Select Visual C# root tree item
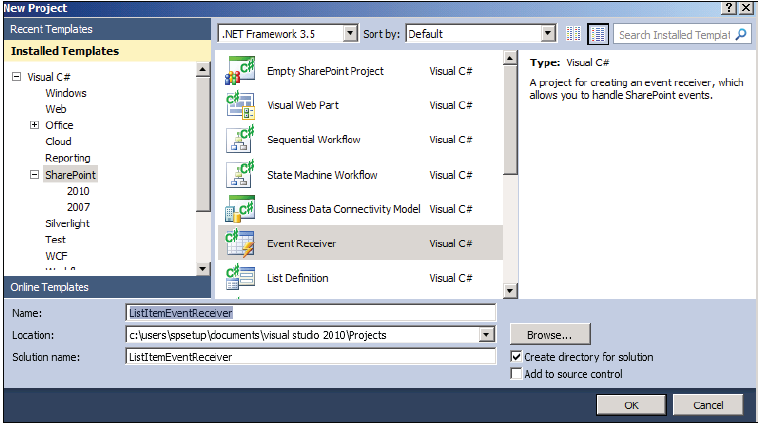 click(x=48, y=77)
